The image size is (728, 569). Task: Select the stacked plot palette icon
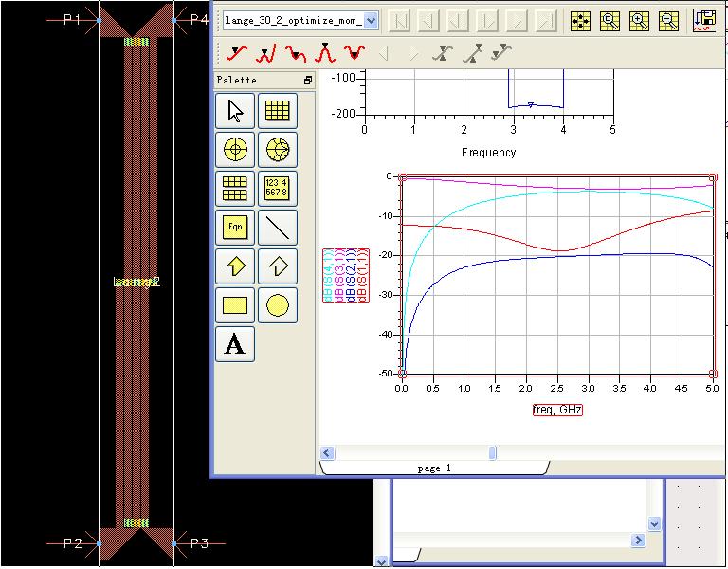pos(235,189)
